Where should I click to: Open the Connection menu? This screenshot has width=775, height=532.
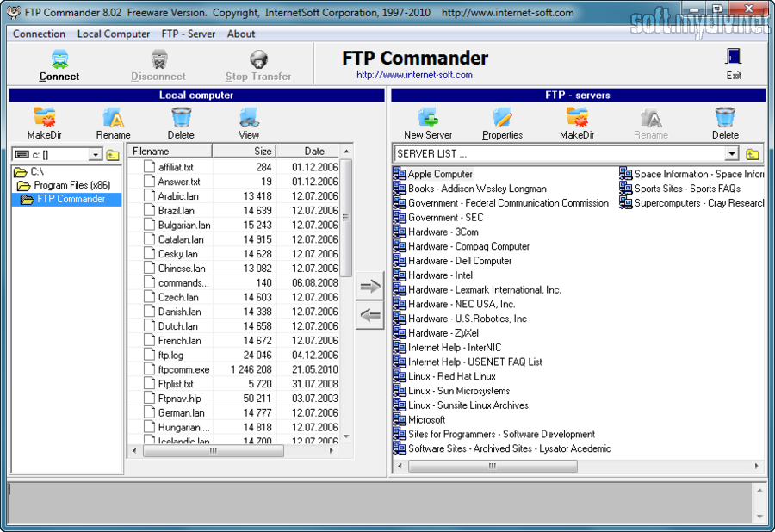coord(39,34)
